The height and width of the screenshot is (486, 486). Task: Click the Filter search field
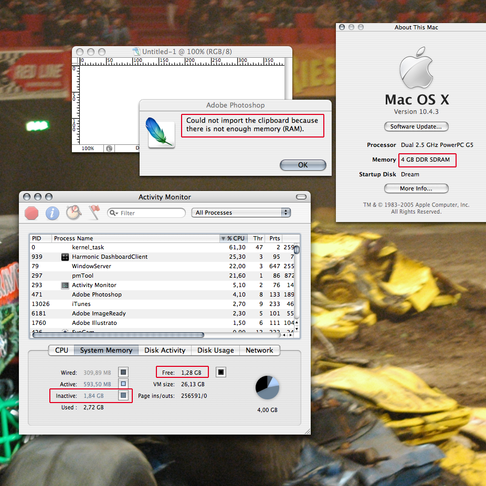146,213
